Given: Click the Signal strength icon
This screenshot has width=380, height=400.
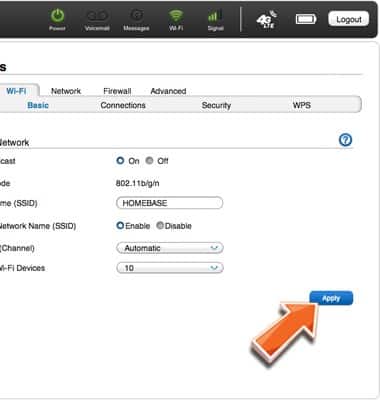Looking at the screenshot, I should (215, 16).
